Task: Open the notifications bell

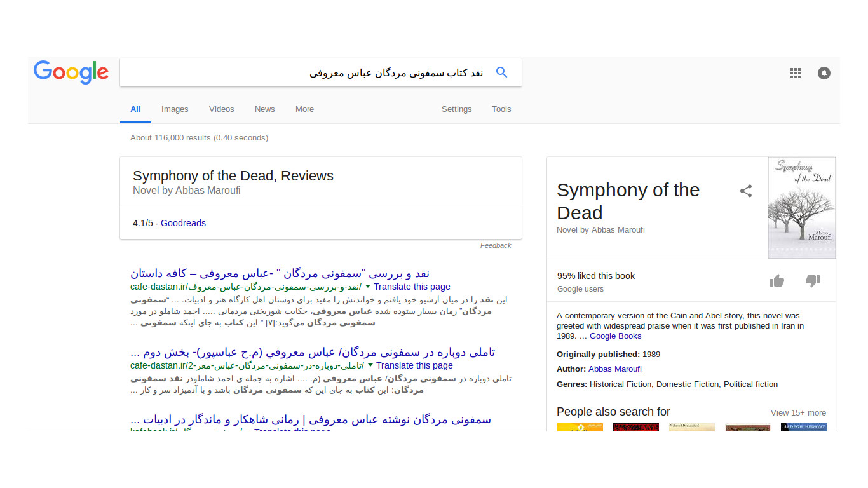Action: [824, 72]
